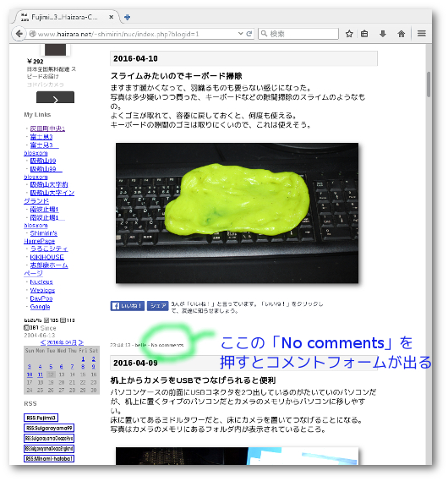This screenshot has width=448, height=481.
Task: Go to next month in calendar
Action: 80,342
